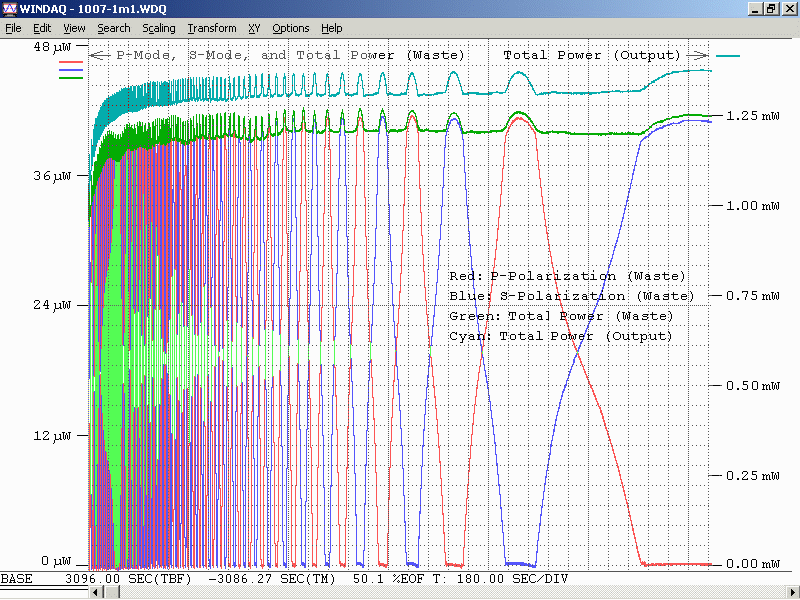Click the WinDaq application icon in title bar
800x600 pixels.
pos(10,9)
